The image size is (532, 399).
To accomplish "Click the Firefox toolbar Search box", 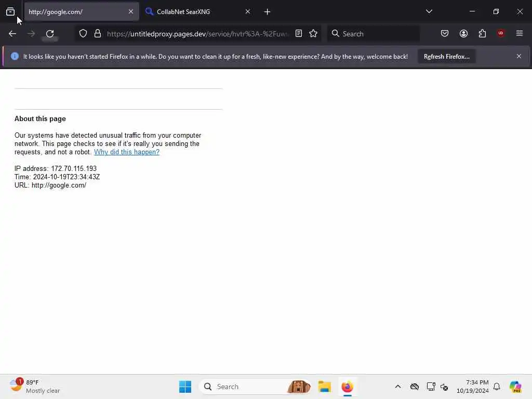I will (373, 34).
